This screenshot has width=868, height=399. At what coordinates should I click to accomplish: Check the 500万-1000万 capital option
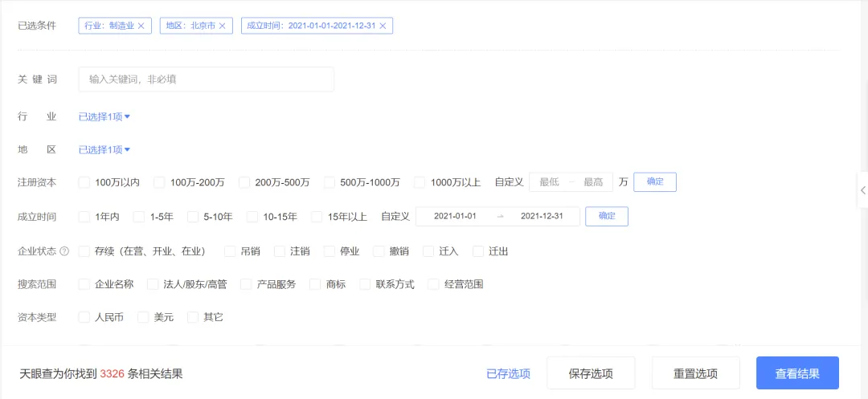(330, 182)
